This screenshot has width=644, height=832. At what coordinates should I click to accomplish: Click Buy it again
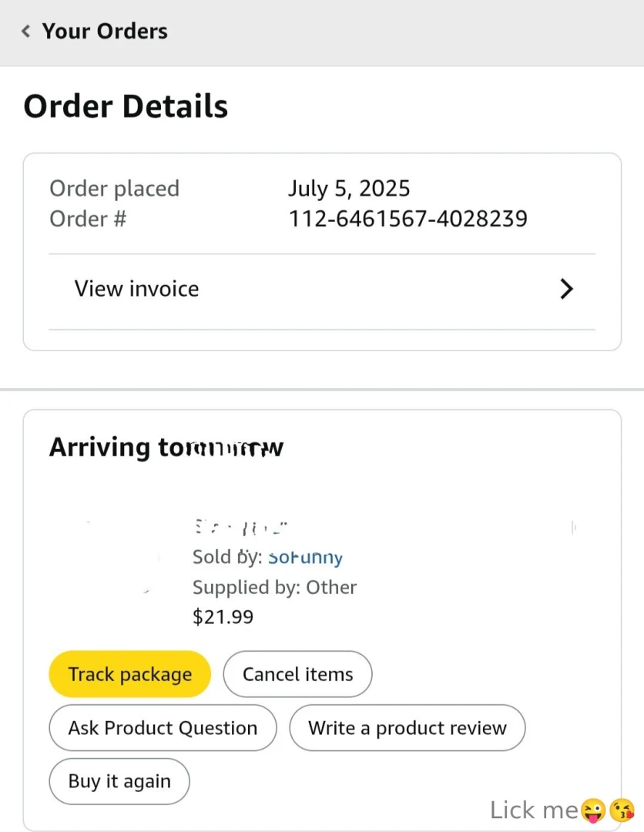[119, 781]
